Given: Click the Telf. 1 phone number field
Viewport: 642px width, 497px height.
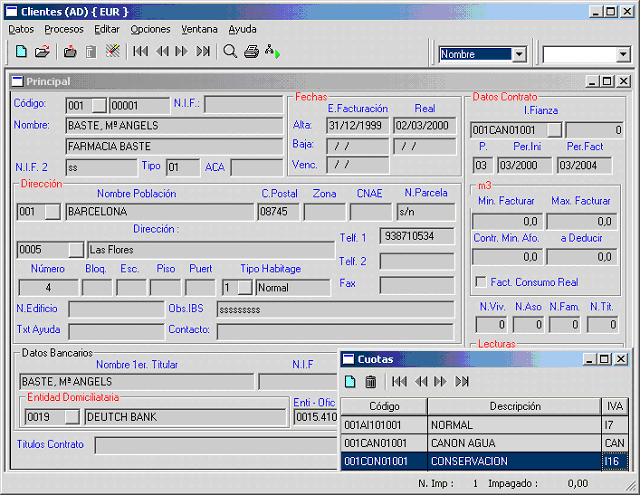Looking at the screenshot, I should click(417, 237).
